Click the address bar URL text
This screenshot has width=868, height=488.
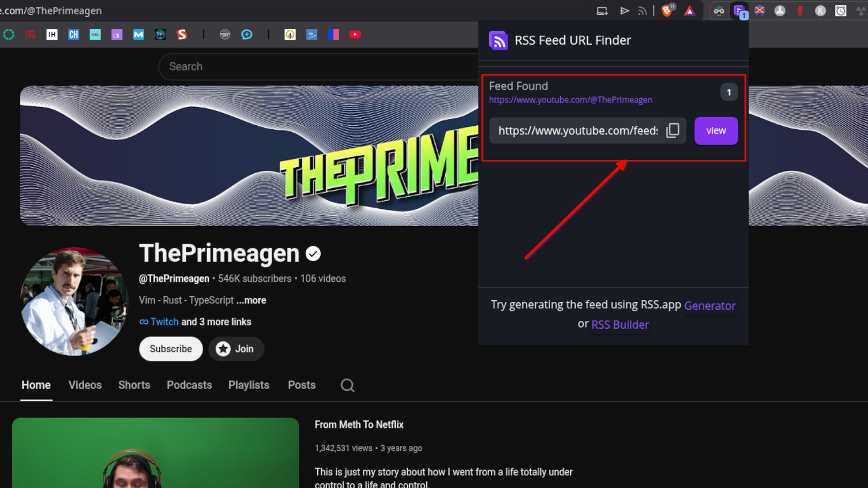pos(51,11)
